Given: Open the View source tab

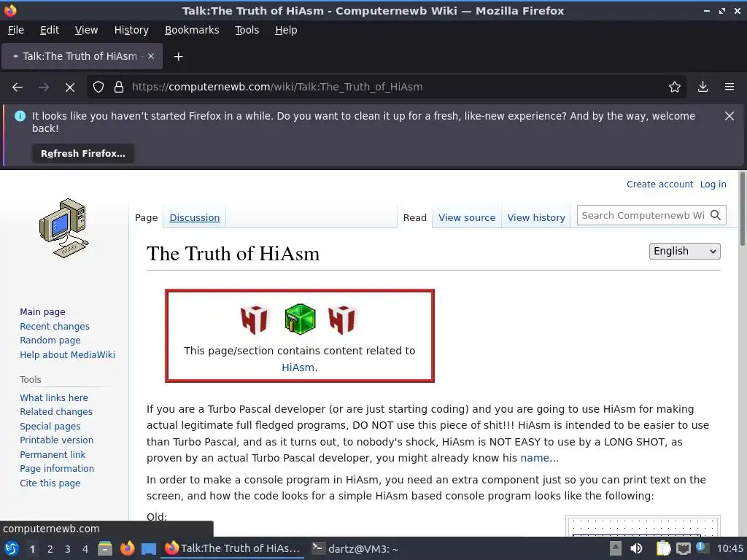Looking at the screenshot, I should click(467, 217).
